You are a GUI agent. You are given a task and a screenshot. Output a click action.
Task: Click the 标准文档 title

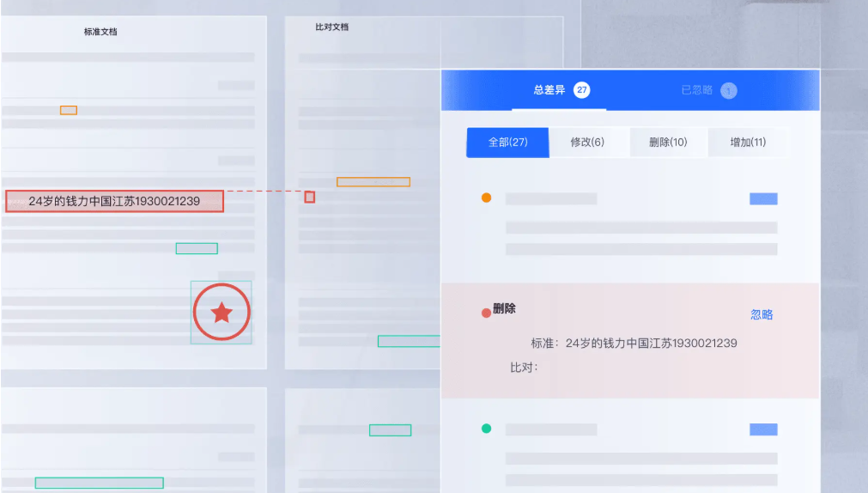[x=100, y=32]
